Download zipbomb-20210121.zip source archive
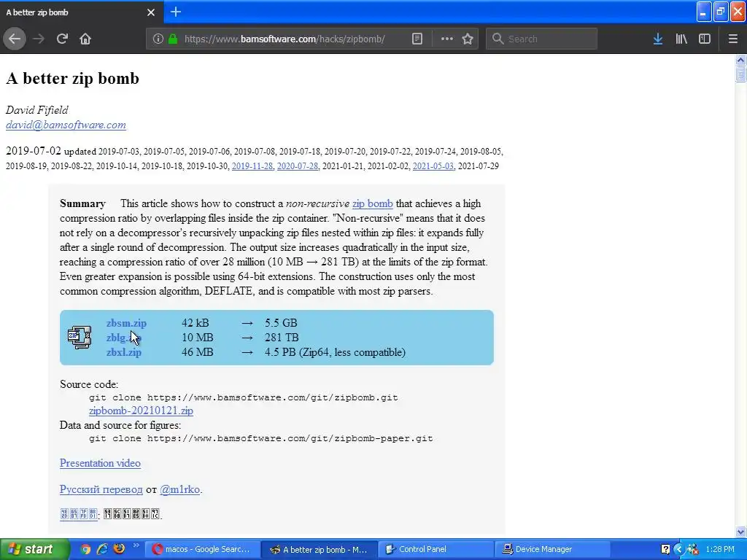 point(141,411)
